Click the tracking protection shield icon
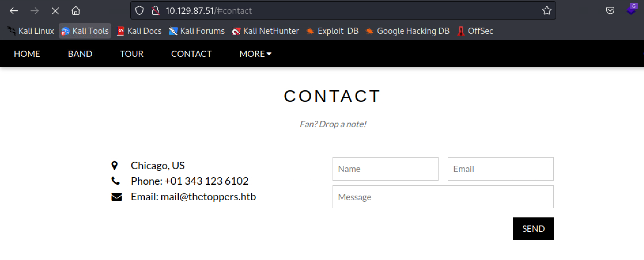This screenshot has width=644, height=260. 139,11
